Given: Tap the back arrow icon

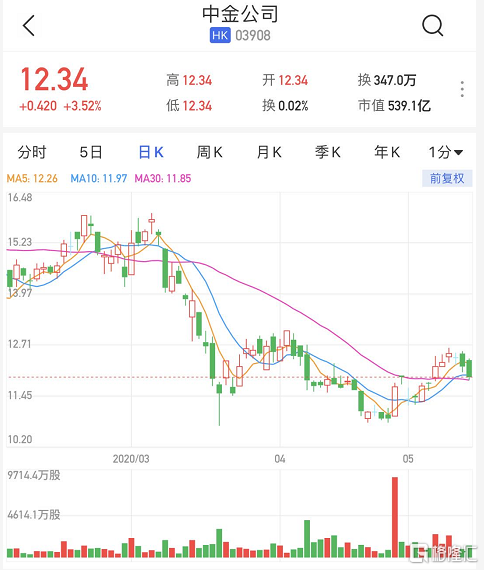Looking at the screenshot, I should pyautogui.click(x=29, y=25).
